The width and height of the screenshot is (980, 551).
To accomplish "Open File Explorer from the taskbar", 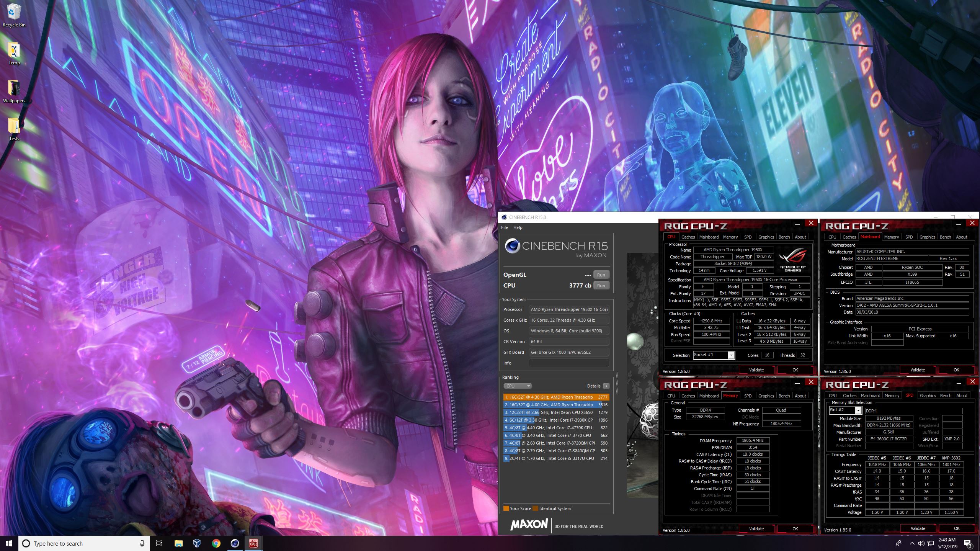I will coord(178,543).
